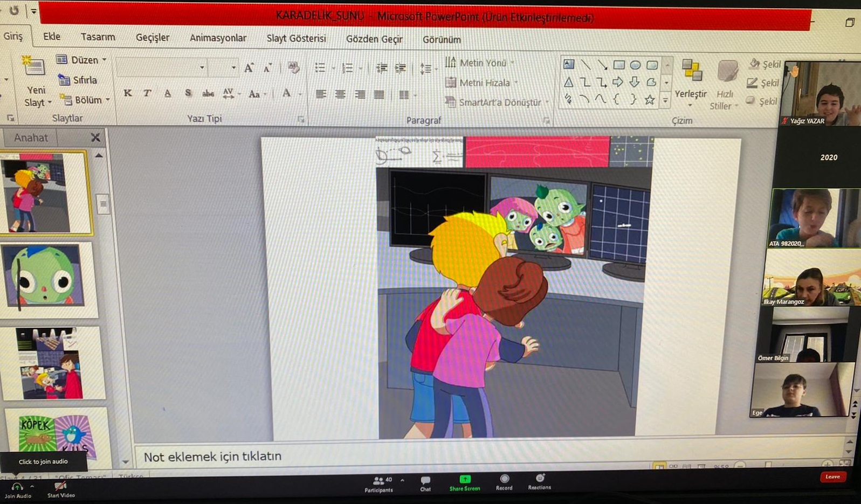Open the Ekle ribbon tab
Image resolution: width=861 pixels, height=504 pixels.
coord(52,37)
